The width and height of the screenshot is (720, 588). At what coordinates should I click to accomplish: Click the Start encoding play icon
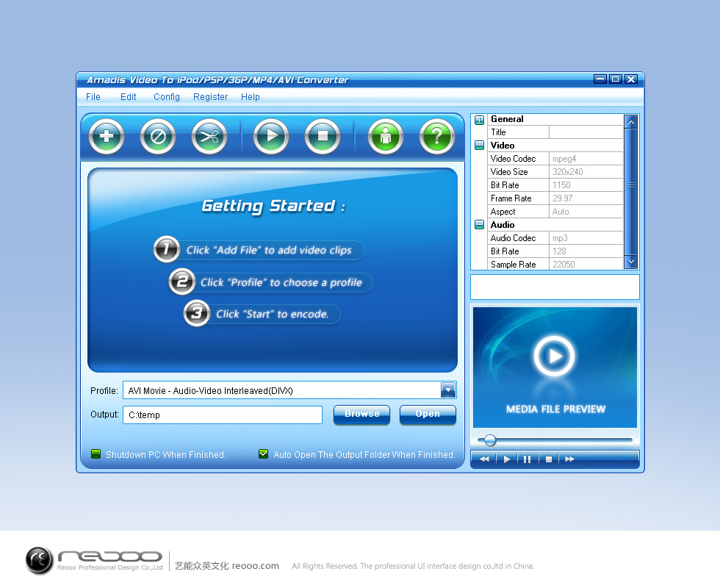click(271, 137)
